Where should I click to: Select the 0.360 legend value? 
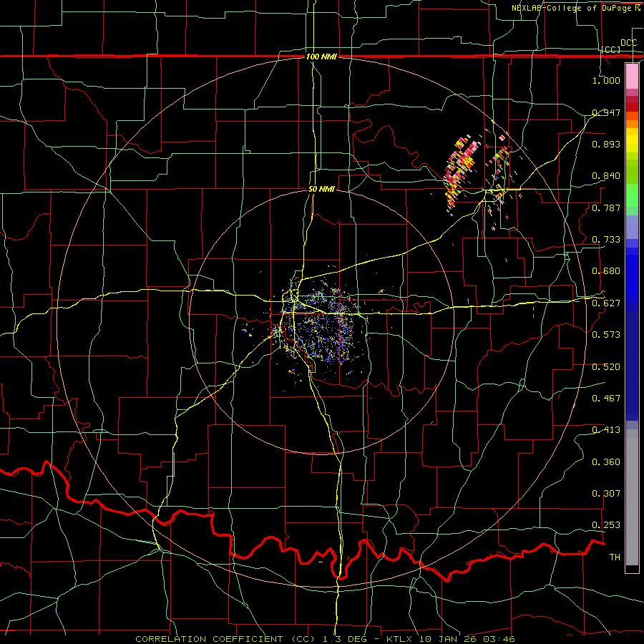click(x=606, y=462)
